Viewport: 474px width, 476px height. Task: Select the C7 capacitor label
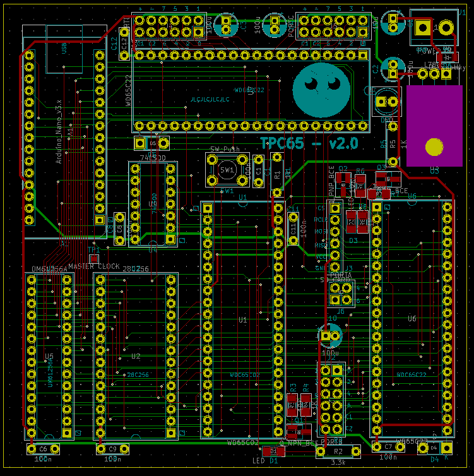[x=388, y=446]
